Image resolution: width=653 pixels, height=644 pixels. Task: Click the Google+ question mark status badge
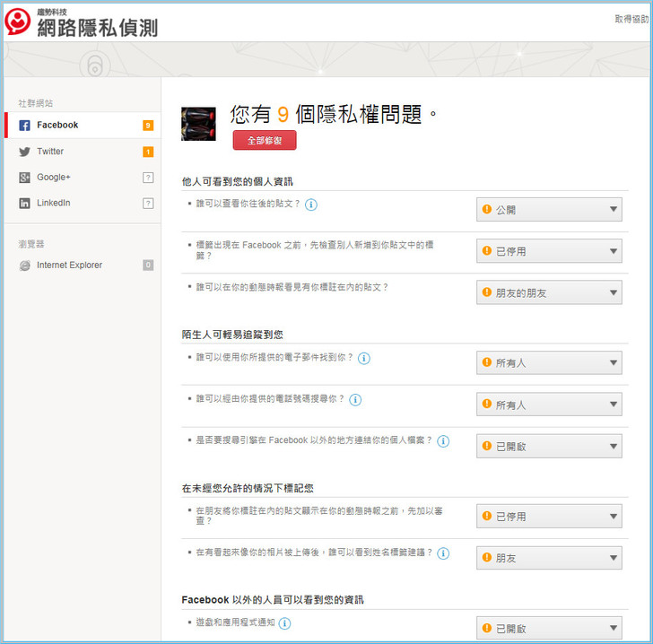tap(148, 178)
